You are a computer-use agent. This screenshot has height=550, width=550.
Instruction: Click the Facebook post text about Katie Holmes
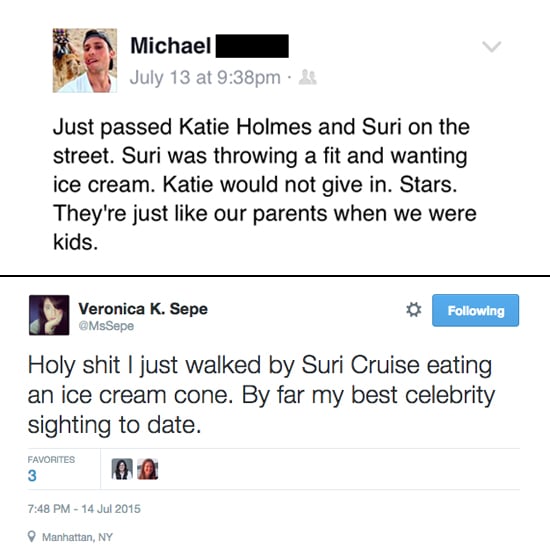[265, 184]
